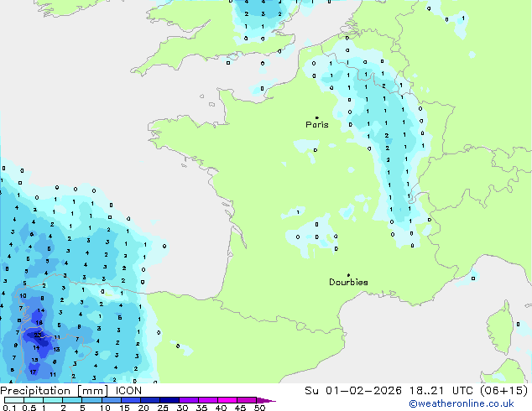Viewport: 532px width, 411px height.
Task: Select the 15–20 mm legend swatch
Action: click(x=130, y=400)
